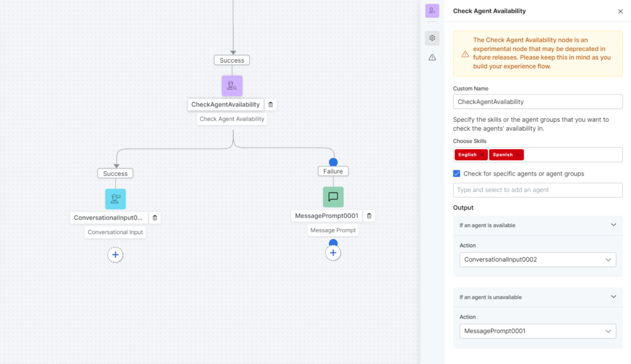The height and width of the screenshot is (364, 631).
Task: Remove the English skill tag
Action: pyautogui.click(x=481, y=154)
